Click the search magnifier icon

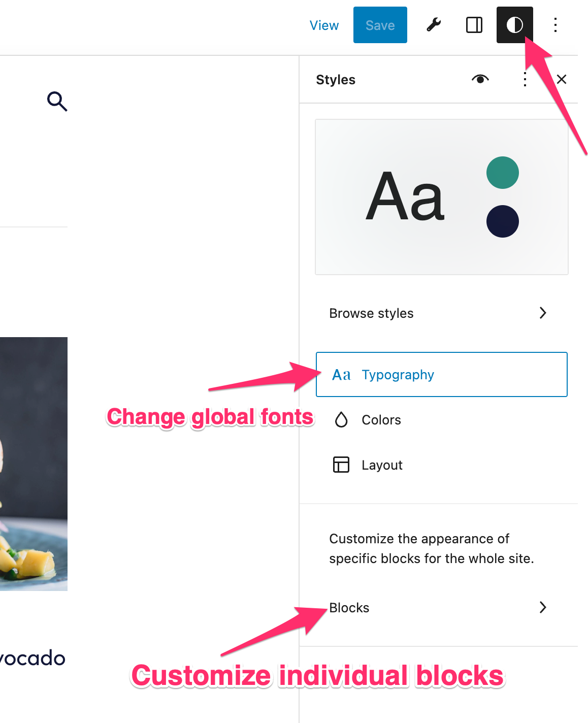tap(57, 101)
